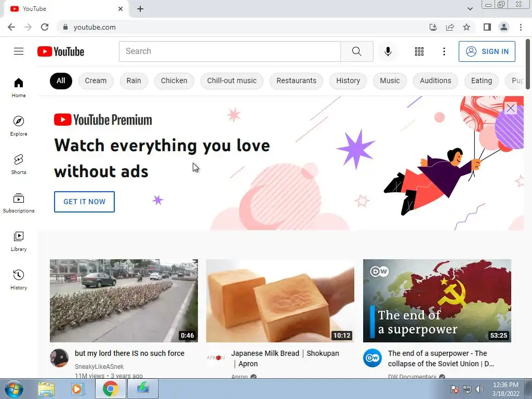
Task: Select the Auditions filter chip
Action: 435,81
